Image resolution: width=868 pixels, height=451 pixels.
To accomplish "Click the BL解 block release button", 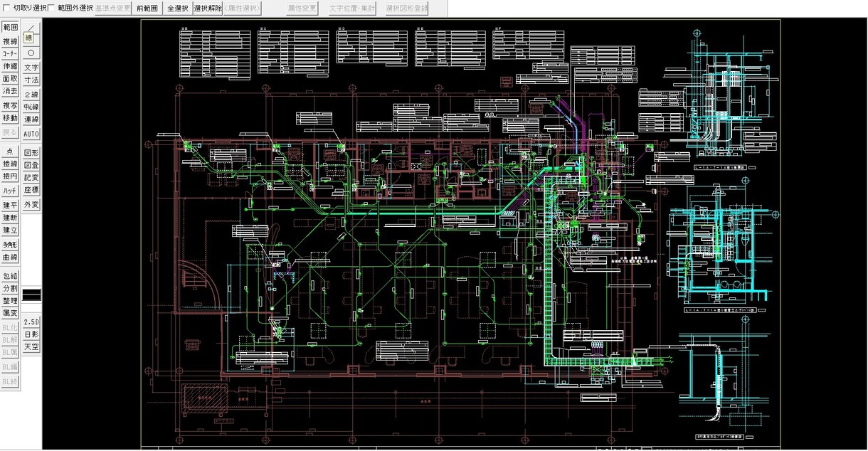I will tap(10, 340).
